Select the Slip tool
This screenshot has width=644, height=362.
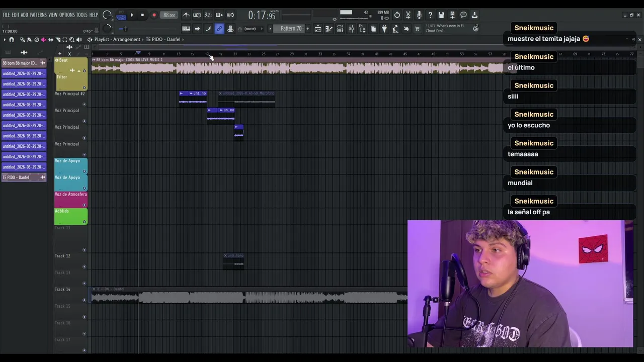51,40
